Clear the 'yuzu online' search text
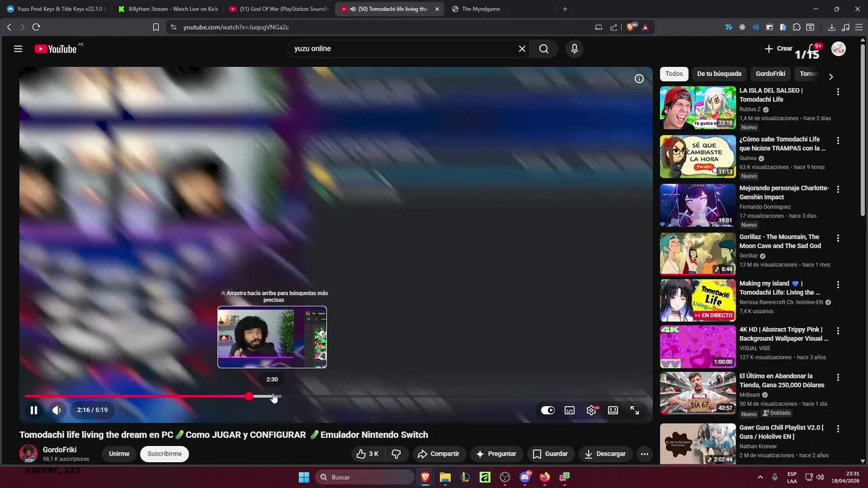This screenshot has width=868, height=488. point(522,49)
